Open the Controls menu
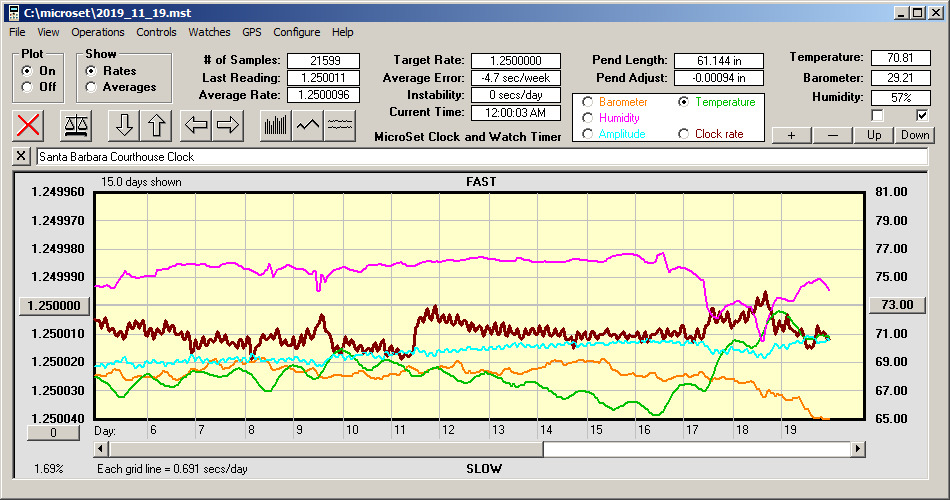 [x=156, y=32]
